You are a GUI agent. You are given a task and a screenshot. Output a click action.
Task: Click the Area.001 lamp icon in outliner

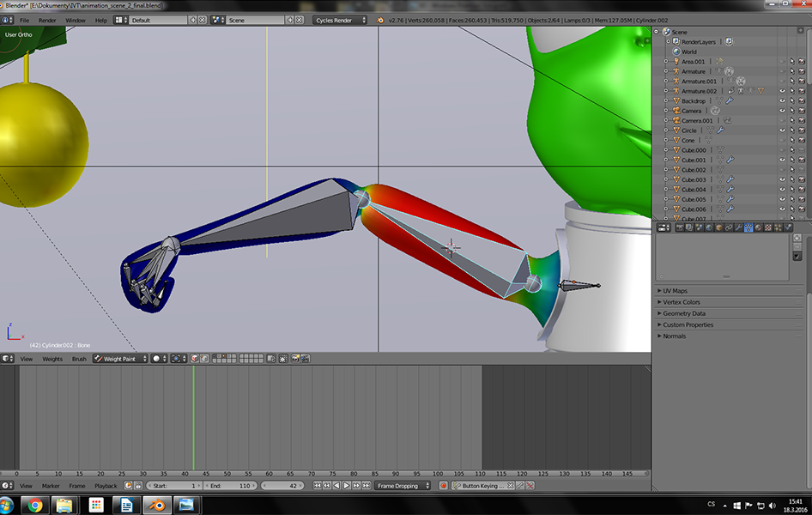(676, 62)
